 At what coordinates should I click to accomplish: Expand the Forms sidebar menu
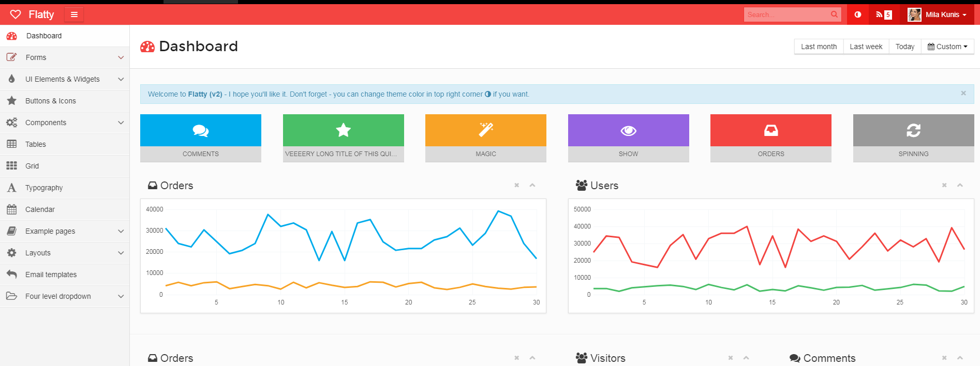coord(65,57)
